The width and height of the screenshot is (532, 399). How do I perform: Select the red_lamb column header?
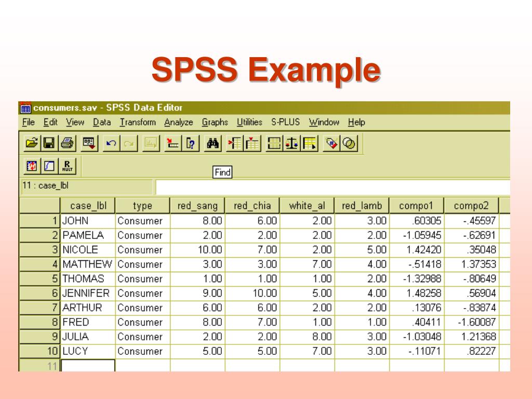pyautogui.click(x=362, y=206)
